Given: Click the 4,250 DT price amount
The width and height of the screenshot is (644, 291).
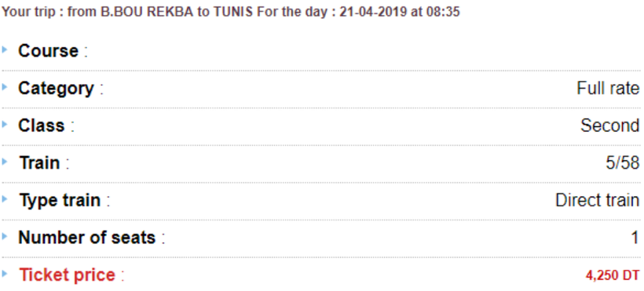Looking at the screenshot, I should pyautogui.click(x=613, y=275).
